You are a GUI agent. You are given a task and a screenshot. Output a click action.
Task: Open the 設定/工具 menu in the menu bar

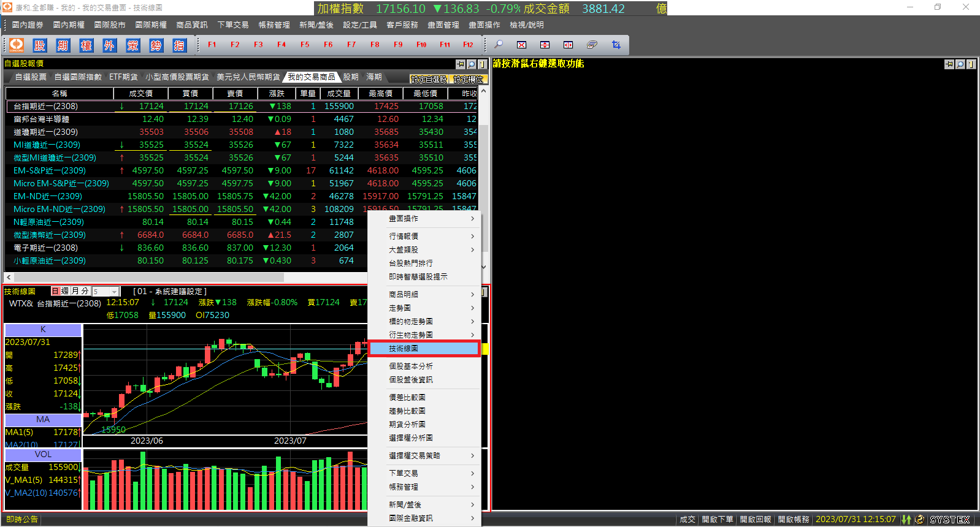click(360, 25)
